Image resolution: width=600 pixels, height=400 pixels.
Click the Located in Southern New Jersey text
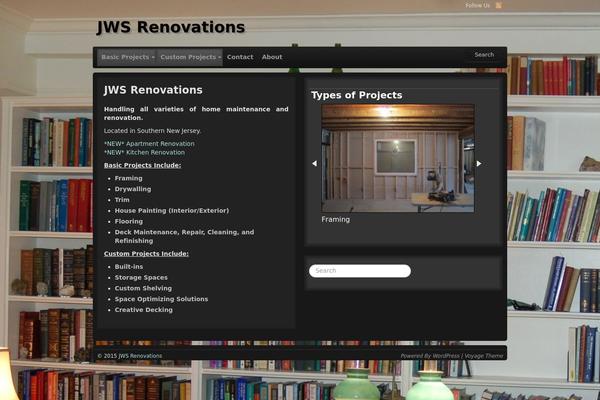(x=152, y=131)
